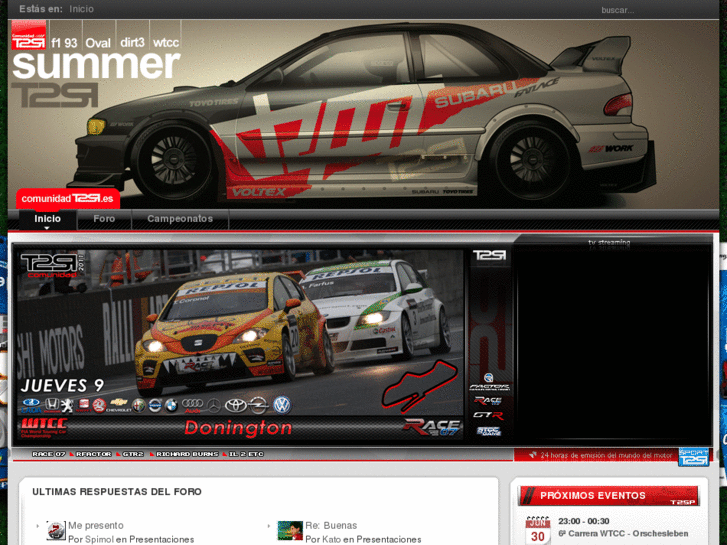Click the red Donington track map outline
Screen dimensions: 727x545
(x=420, y=386)
